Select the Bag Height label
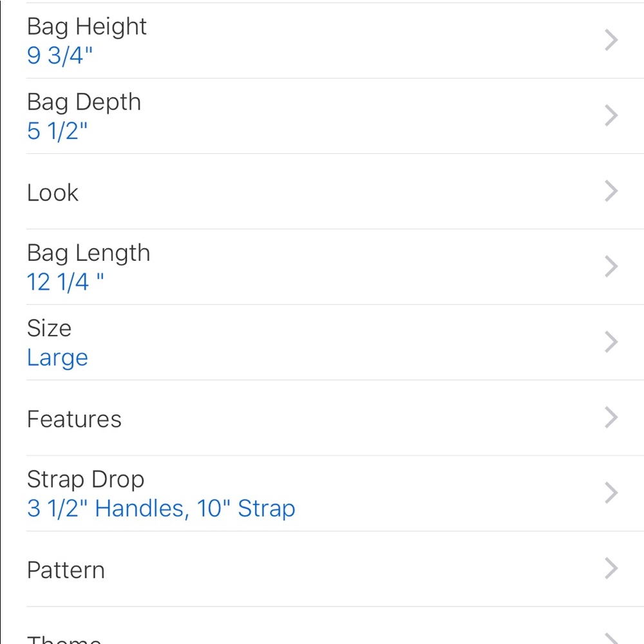This screenshot has width=644, height=644. pyautogui.click(x=86, y=26)
